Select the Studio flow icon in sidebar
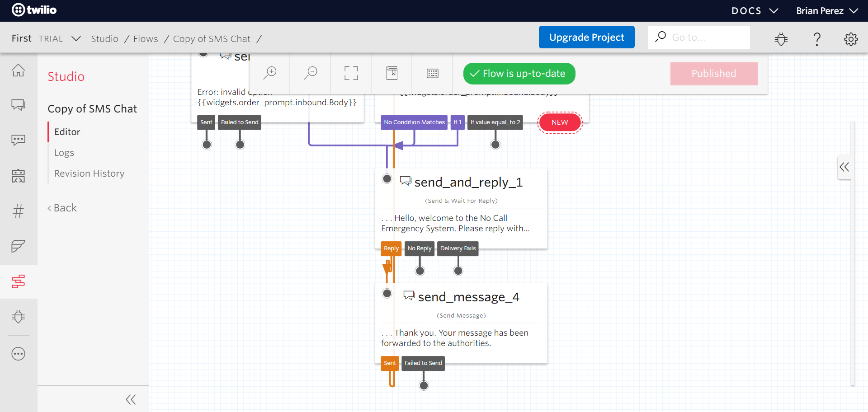 coord(19,281)
